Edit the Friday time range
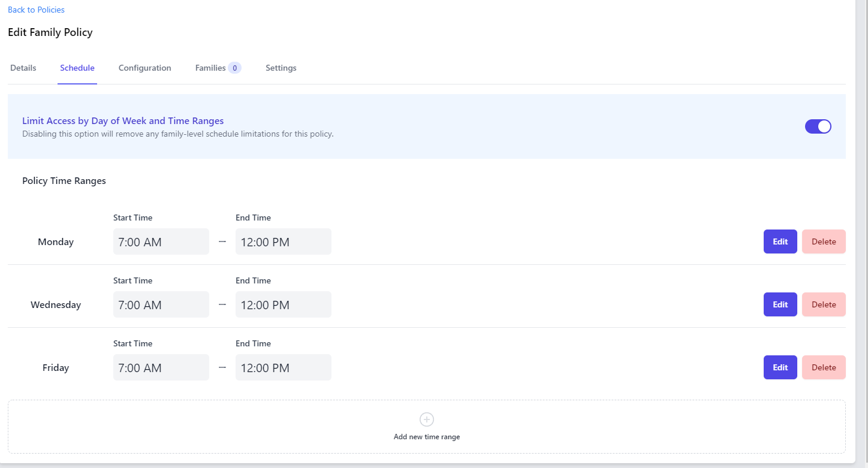The image size is (868, 468). 780,367
